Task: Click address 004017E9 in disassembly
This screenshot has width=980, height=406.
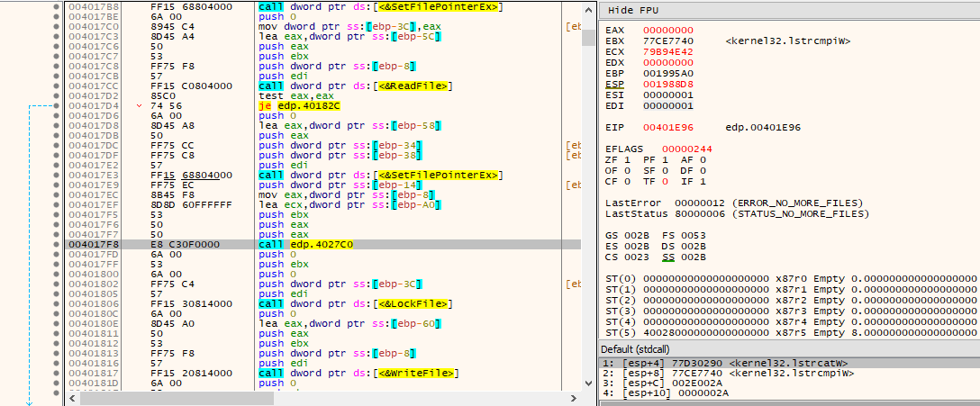Action: (x=94, y=185)
